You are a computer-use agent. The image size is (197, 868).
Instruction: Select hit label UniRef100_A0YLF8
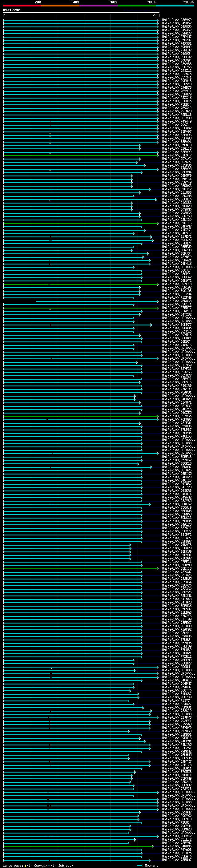click(x=176, y=284)
